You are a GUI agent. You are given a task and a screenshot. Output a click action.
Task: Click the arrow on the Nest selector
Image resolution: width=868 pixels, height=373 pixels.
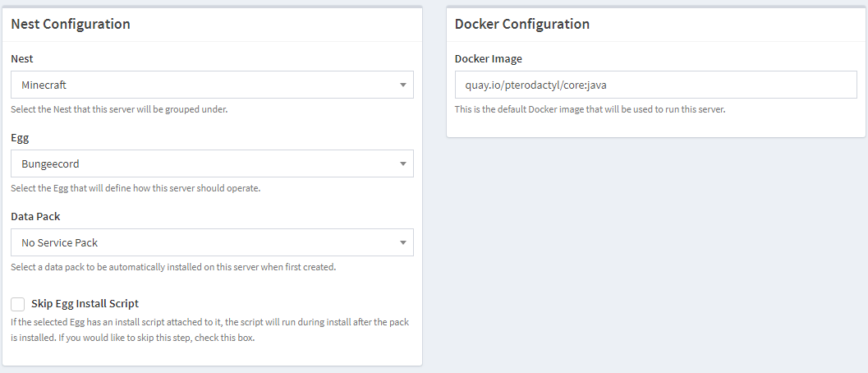point(402,85)
